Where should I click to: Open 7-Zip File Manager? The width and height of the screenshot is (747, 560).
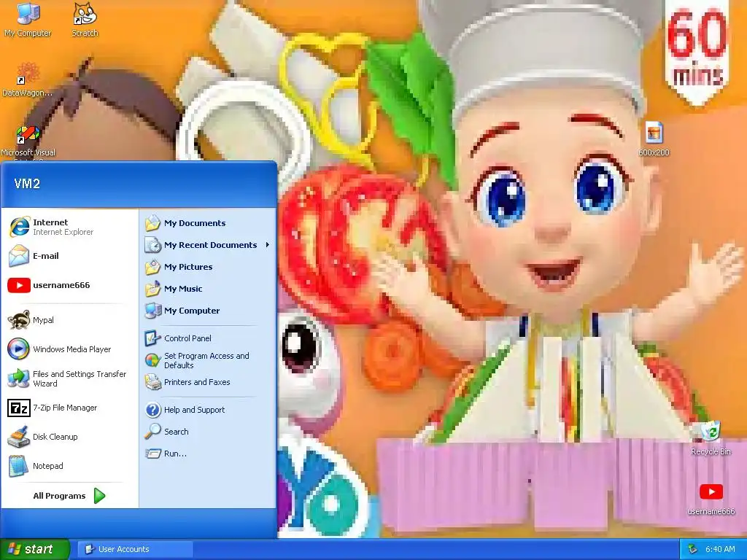click(x=70, y=408)
